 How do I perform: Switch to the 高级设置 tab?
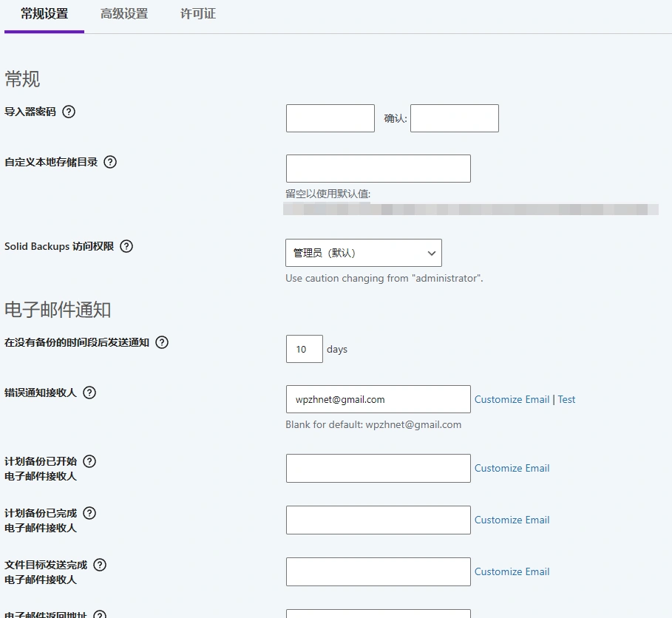123,13
